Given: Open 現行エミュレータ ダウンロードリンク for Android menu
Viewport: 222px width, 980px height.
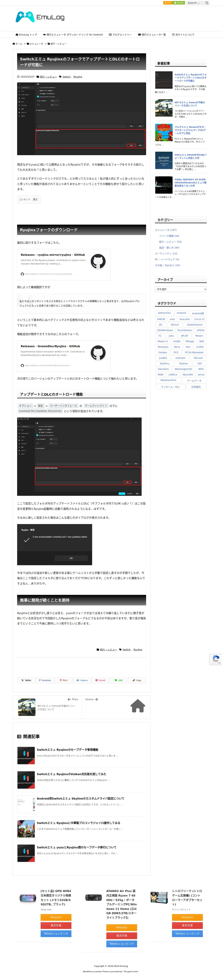Looking at the screenshot, I should pos(73,35).
